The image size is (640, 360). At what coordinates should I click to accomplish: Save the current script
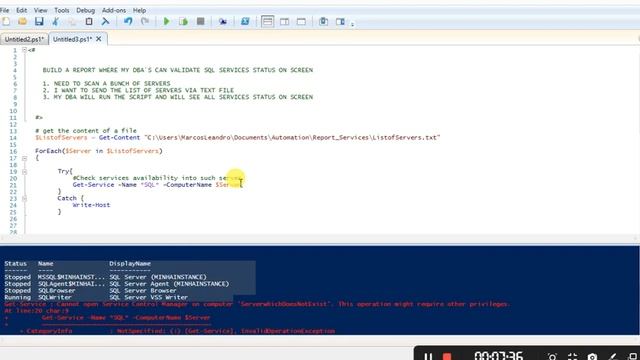39,21
